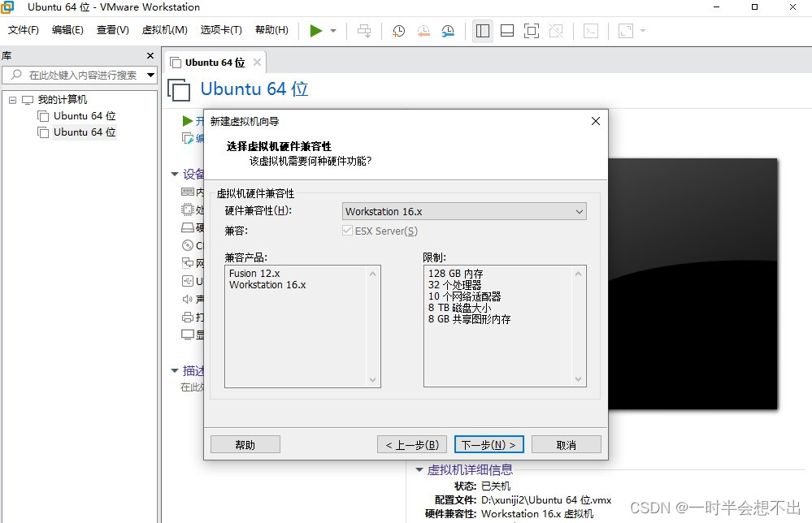Click the stretch guest display icon
The width and height of the screenshot is (812, 523).
click(x=626, y=31)
